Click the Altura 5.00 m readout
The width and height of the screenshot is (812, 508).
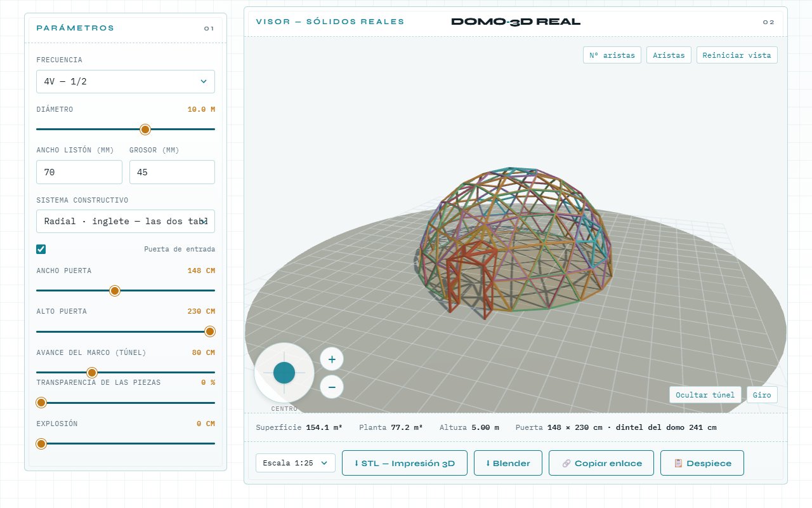pyautogui.click(x=469, y=427)
